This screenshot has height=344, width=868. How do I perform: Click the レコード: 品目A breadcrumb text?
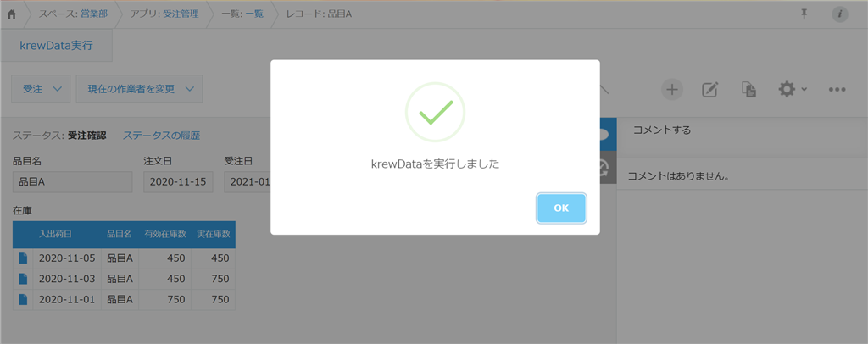(319, 14)
